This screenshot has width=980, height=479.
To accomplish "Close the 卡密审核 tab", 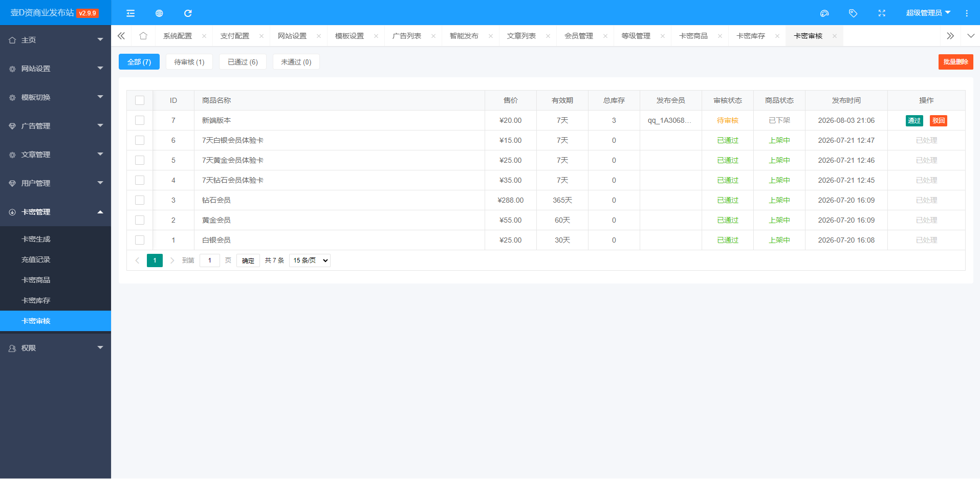I will point(835,36).
